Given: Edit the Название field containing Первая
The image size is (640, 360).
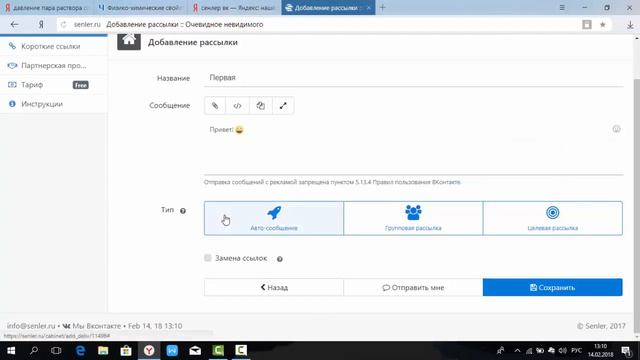Looking at the screenshot, I should click(413, 78).
